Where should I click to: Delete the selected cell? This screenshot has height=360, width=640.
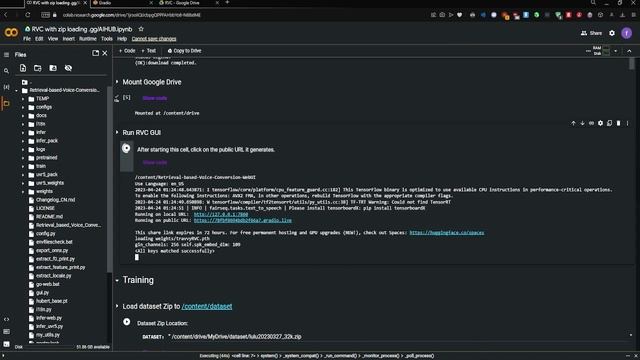coord(618,123)
